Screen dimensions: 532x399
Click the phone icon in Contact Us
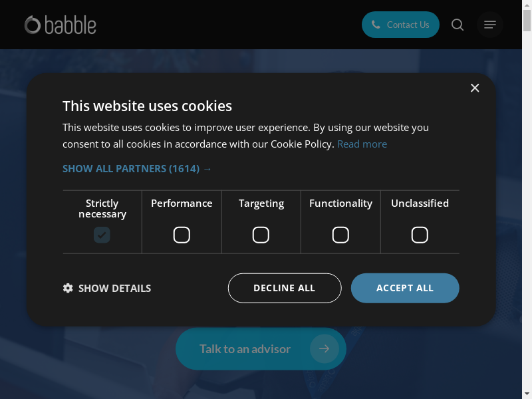376,25
